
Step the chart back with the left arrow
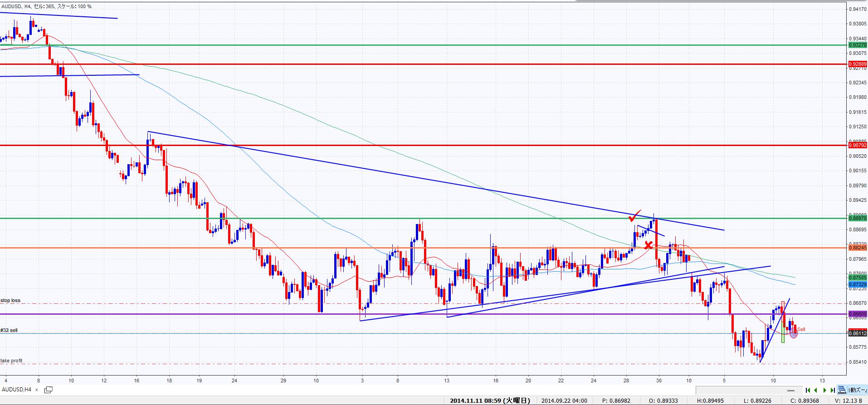(x=816, y=390)
